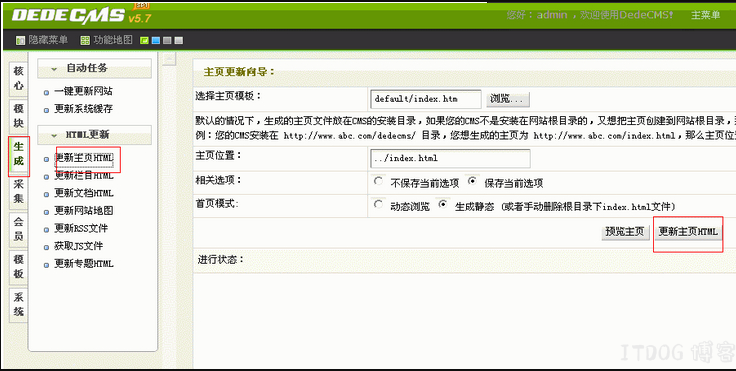Select the 模板 side tab
The width and height of the screenshot is (736, 371).
tap(18, 266)
